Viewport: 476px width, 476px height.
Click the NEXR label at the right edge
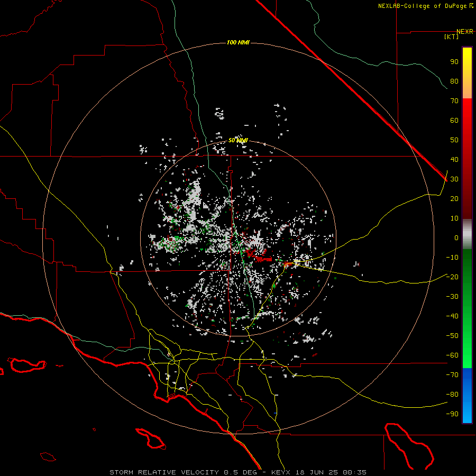465,32
